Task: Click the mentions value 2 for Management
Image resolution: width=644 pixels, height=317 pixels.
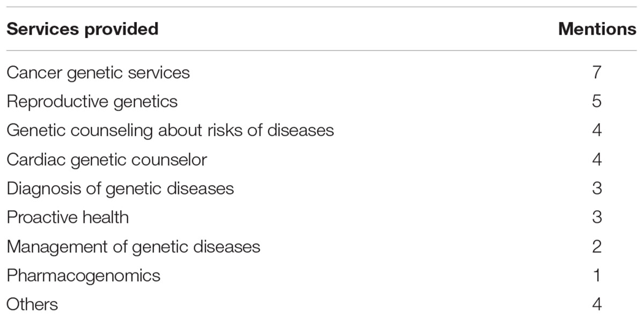Action: (597, 247)
